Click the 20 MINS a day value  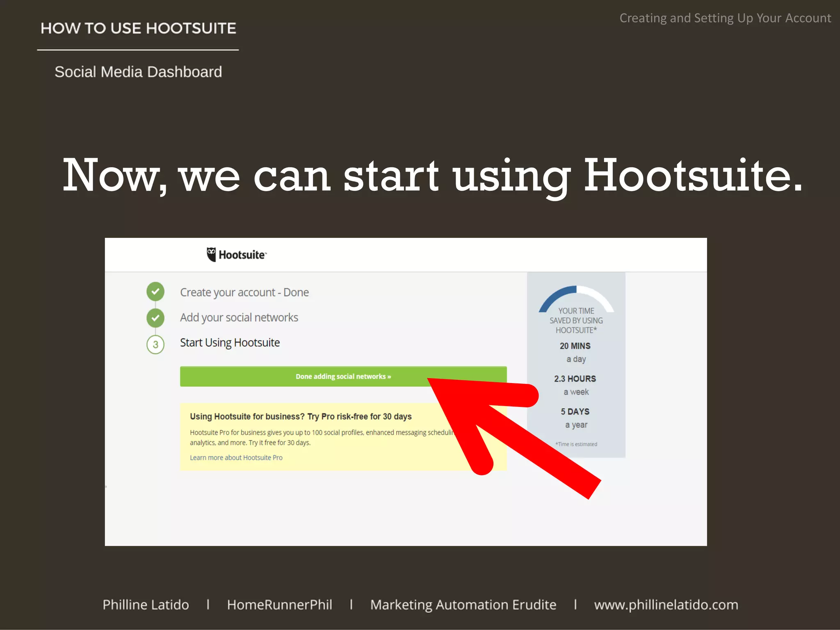[x=575, y=352]
